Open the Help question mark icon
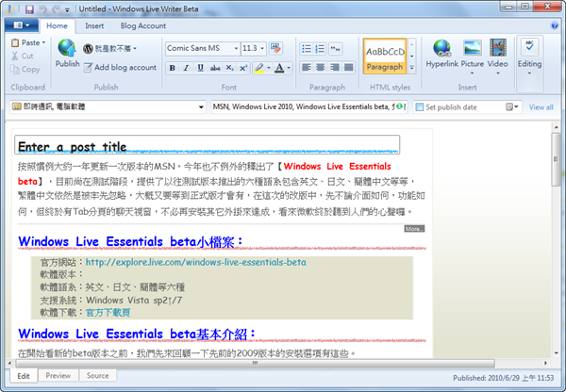This screenshot has height=392, width=566. click(555, 25)
